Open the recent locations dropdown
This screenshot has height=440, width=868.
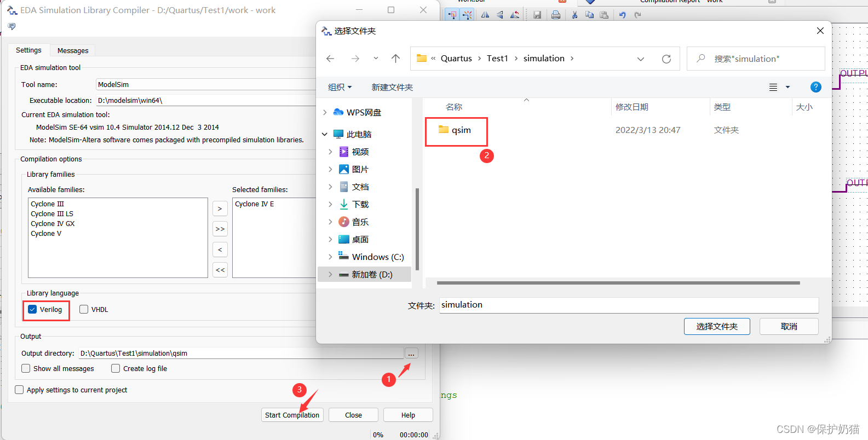pos(376,59)
